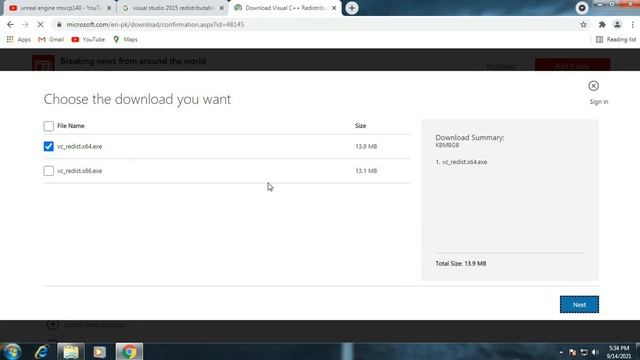Viewport: 640px width, 360px height.
Task: Switch to unreal engine msvcp140 YouTube tab
Action: click(59, 8)
